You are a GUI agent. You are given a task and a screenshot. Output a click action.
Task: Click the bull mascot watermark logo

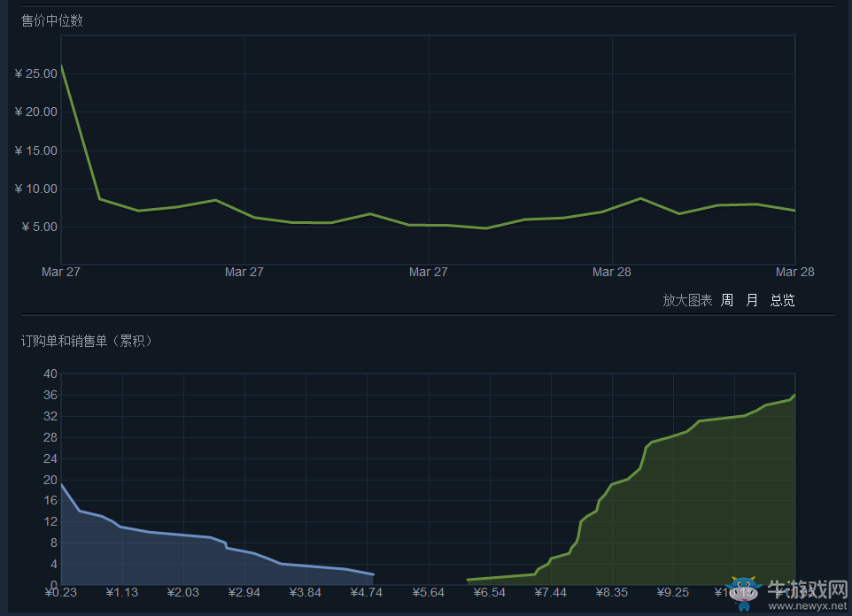point(742,593)
